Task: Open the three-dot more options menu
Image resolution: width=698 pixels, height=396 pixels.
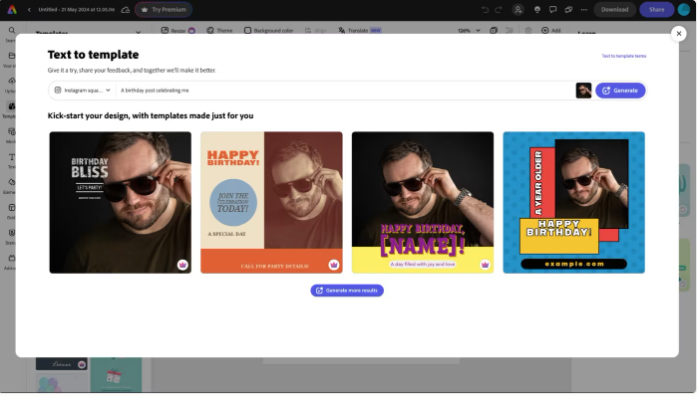Action: coord(584,9)
